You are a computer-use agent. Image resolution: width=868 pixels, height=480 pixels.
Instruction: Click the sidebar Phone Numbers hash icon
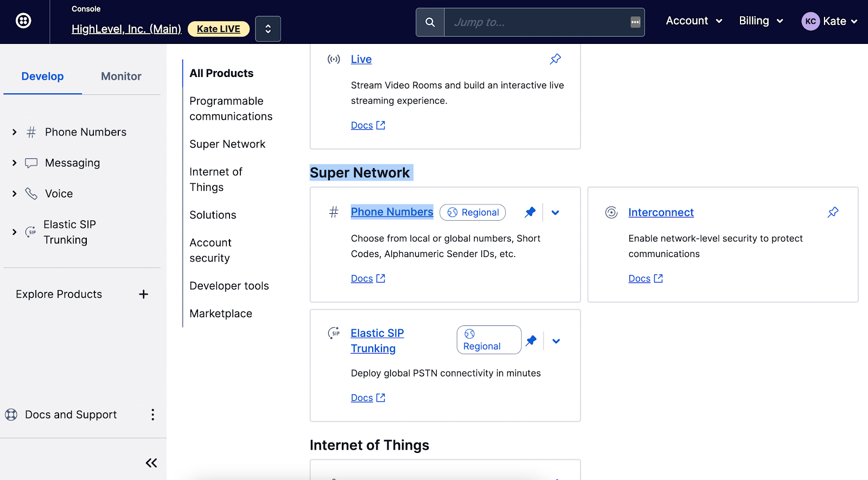pyautogui.click(x=31, y=132)
